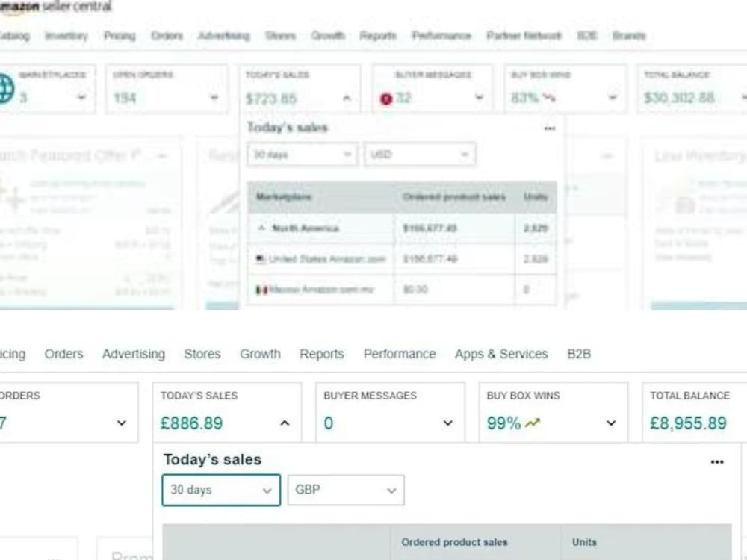Open the 30 days dropdown beside GBP

point(221,490)
